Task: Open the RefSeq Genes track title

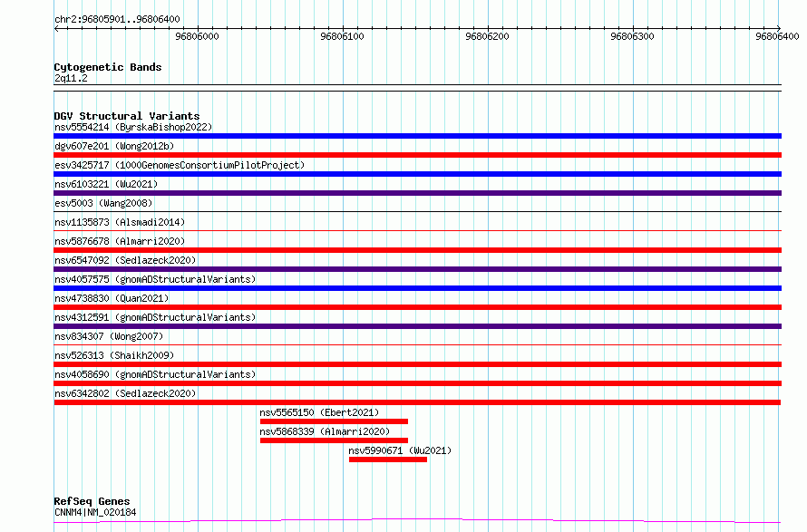Action: (92, 501)
